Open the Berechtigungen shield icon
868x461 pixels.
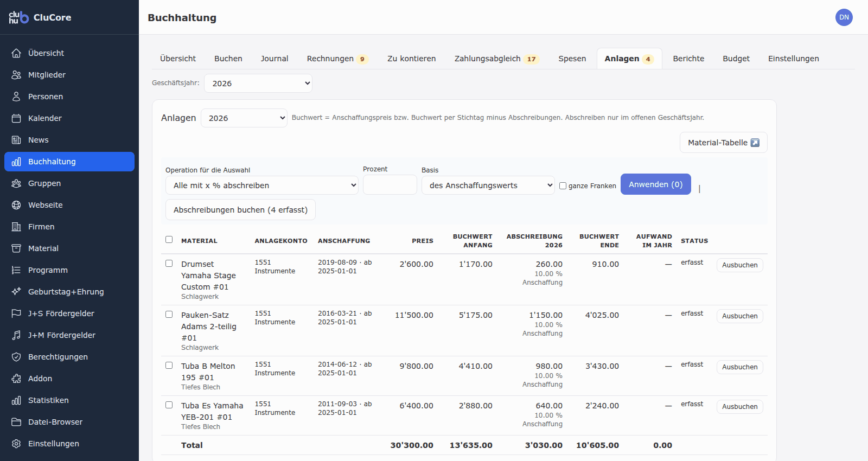16,357
